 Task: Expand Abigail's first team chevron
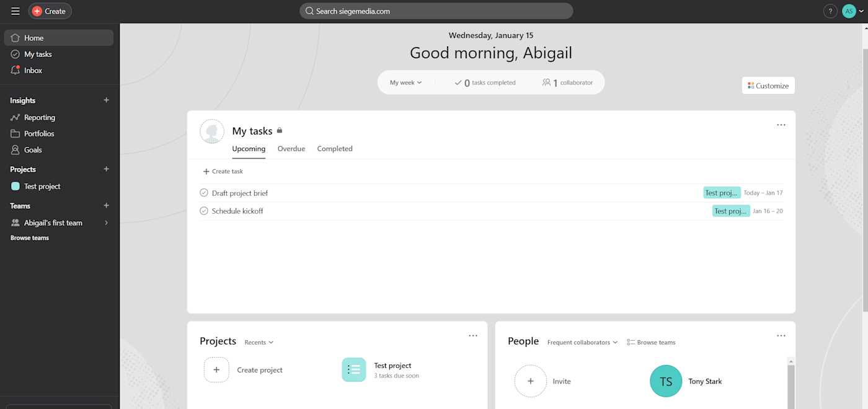click(x=106, y=222)
